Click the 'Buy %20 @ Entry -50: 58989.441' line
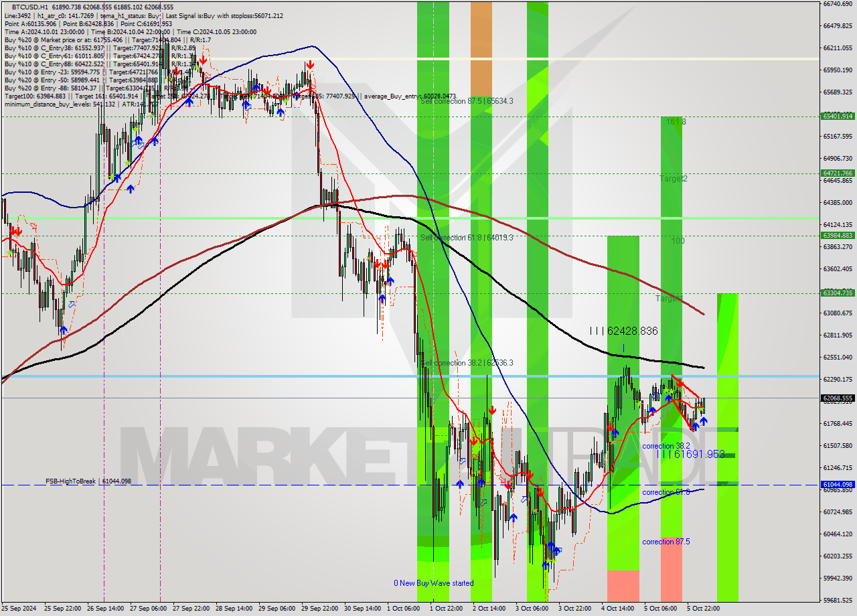The height and width of the screenshot is (616, 857). click(52, 80)
